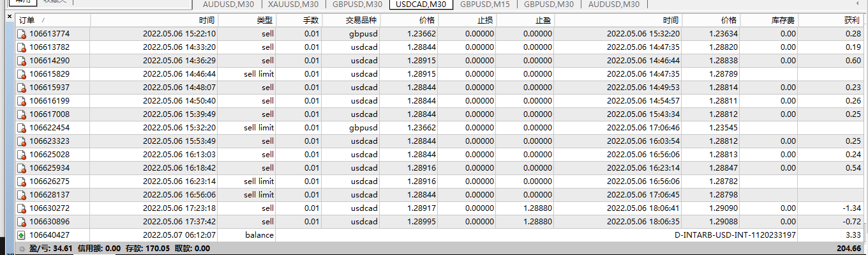This screenshot has height=255, width=868.
Task: Click the summary row status icon
Action: [22, 249]
